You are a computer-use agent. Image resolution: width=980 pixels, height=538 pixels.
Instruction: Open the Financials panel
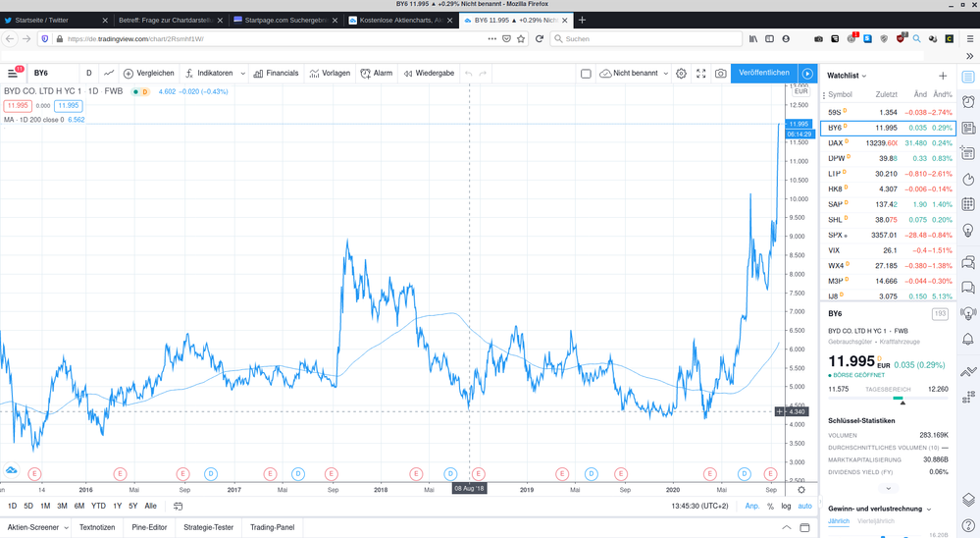(276, 74)
